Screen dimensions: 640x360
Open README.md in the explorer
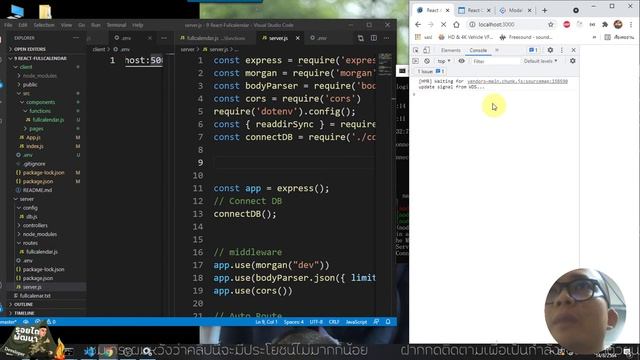(37, 190)
